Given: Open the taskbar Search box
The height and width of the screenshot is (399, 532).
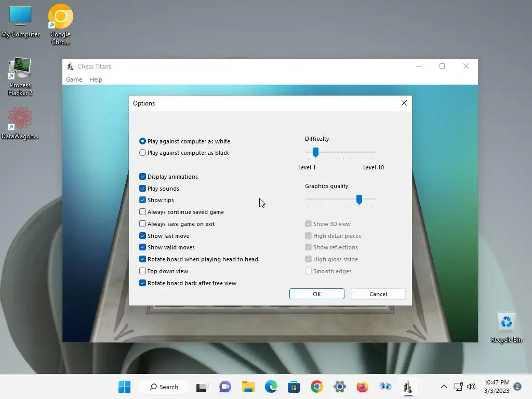Looking at the screenshot, I should [x=164, y=387].
